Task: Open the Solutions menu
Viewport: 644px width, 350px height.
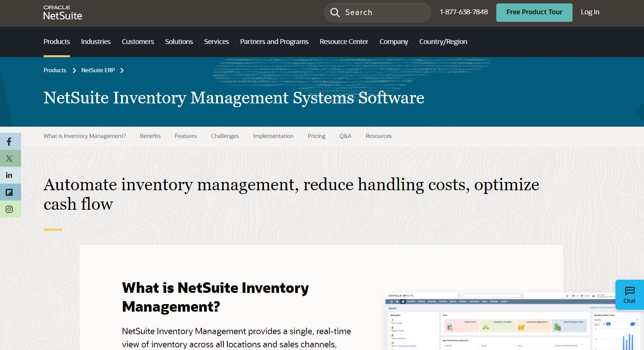Action: point(179,42)
